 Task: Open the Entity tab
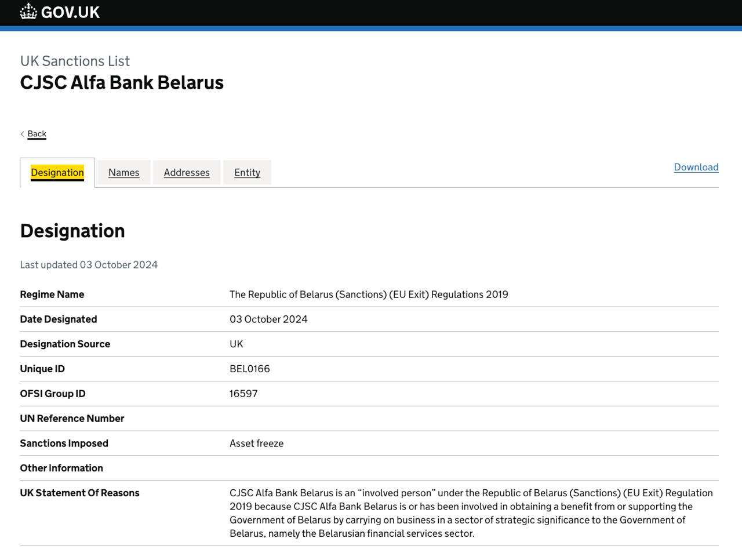point(247,172)
